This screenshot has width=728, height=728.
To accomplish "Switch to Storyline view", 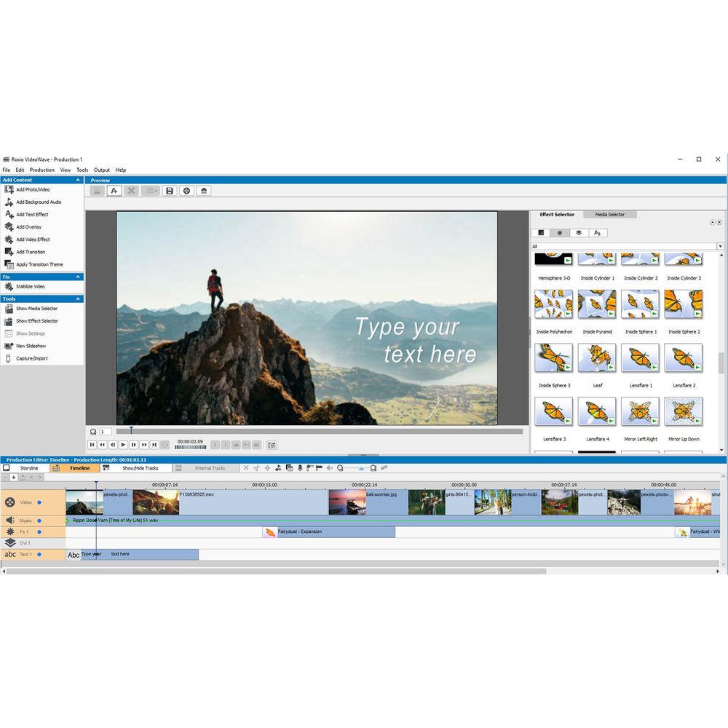I will point(29,468).
